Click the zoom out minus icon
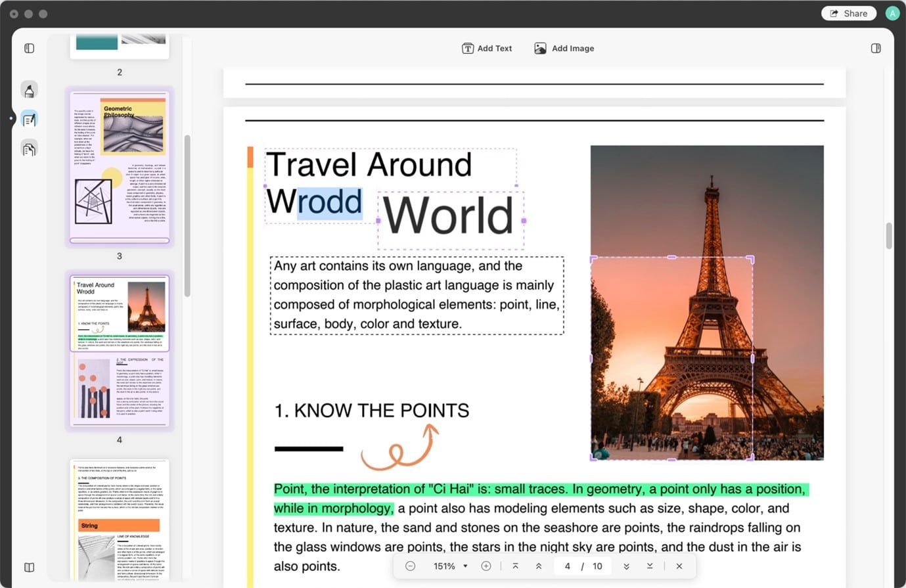Screen dimensions: 906x588 pyautogui.click(x=410, y=566)
